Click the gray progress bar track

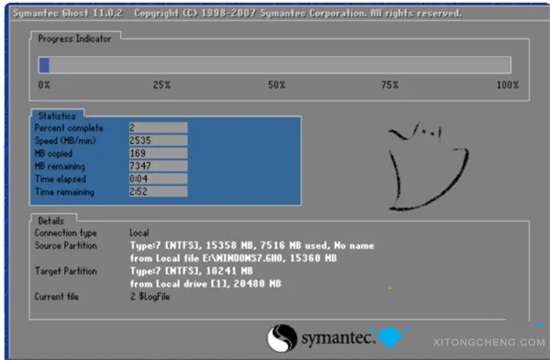(275, 65)
